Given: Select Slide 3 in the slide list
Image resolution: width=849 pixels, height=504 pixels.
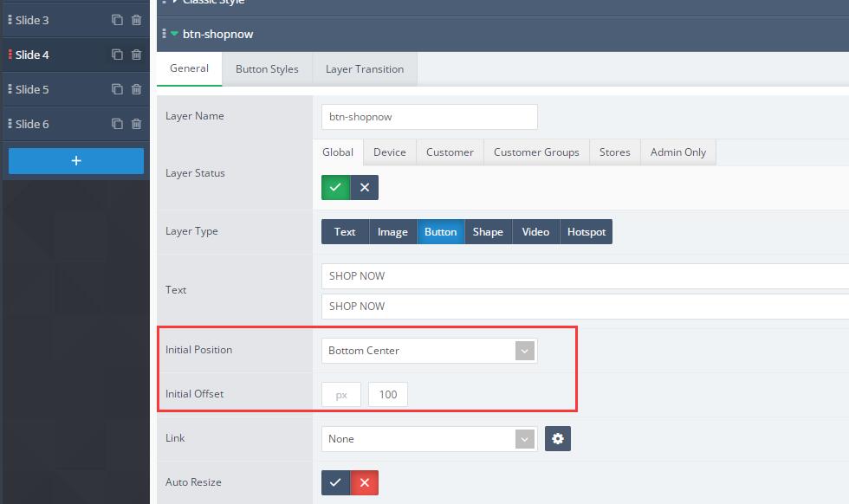Looking at the screenshot, I should [x=32, y=20].
